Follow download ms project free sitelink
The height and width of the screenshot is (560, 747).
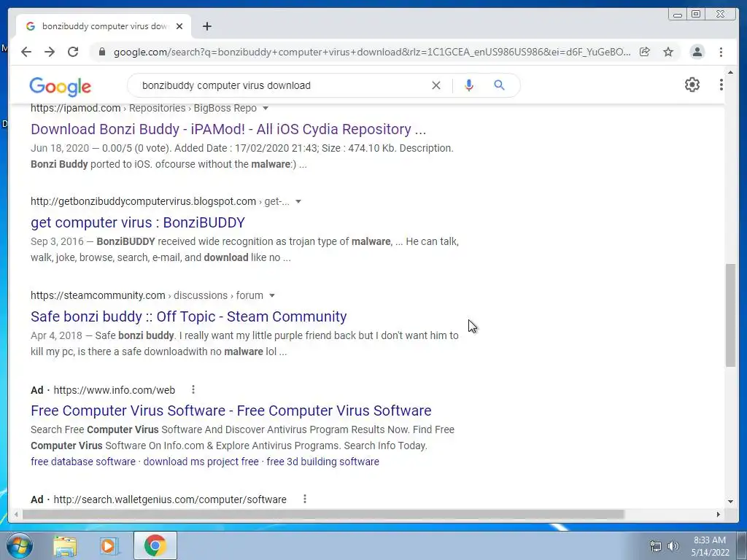tap(201, 462)
